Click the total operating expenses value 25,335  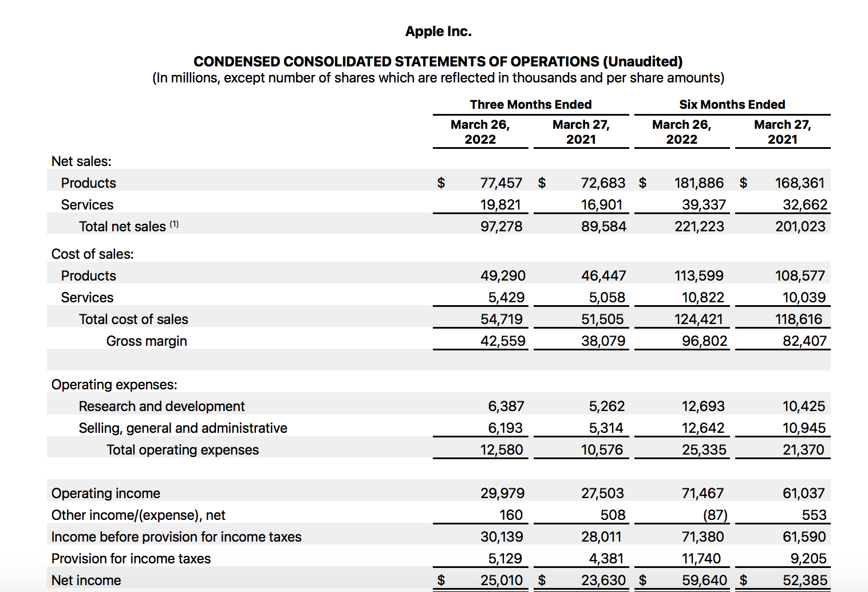pos(704,450)
